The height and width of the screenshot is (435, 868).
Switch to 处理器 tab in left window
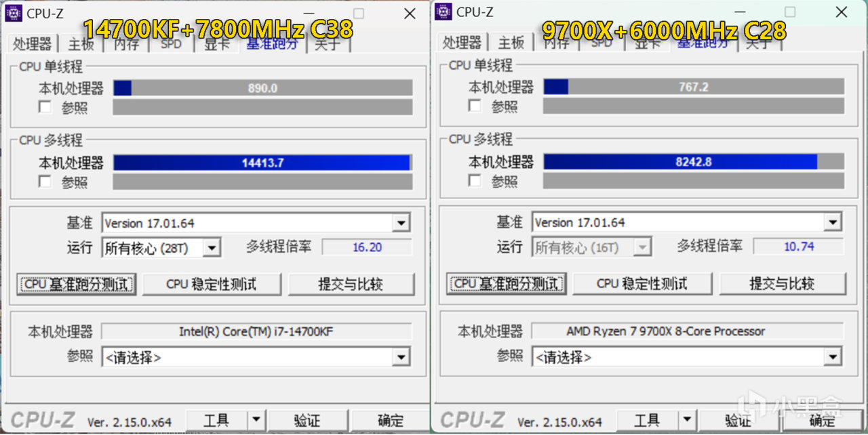pos(32,44)
